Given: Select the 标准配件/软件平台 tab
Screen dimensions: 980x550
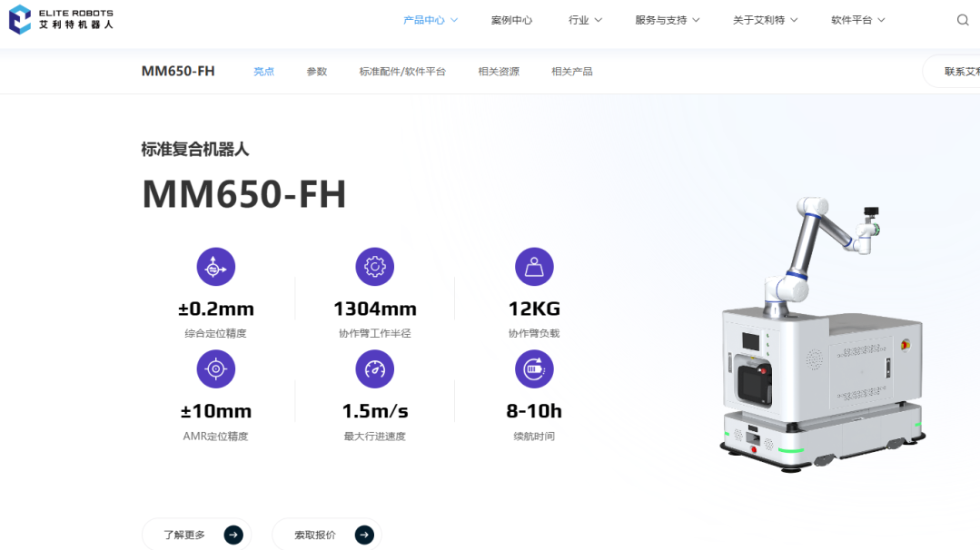Looking at the screenshot, I should 402,72.
